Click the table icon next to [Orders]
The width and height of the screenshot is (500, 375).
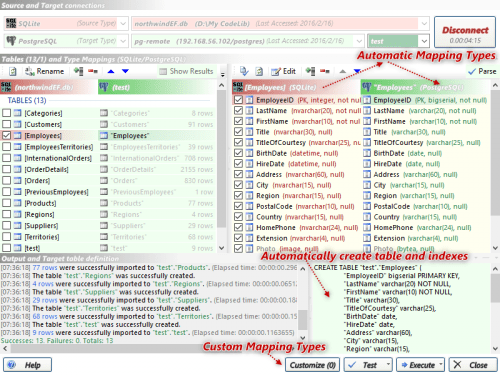18,180
